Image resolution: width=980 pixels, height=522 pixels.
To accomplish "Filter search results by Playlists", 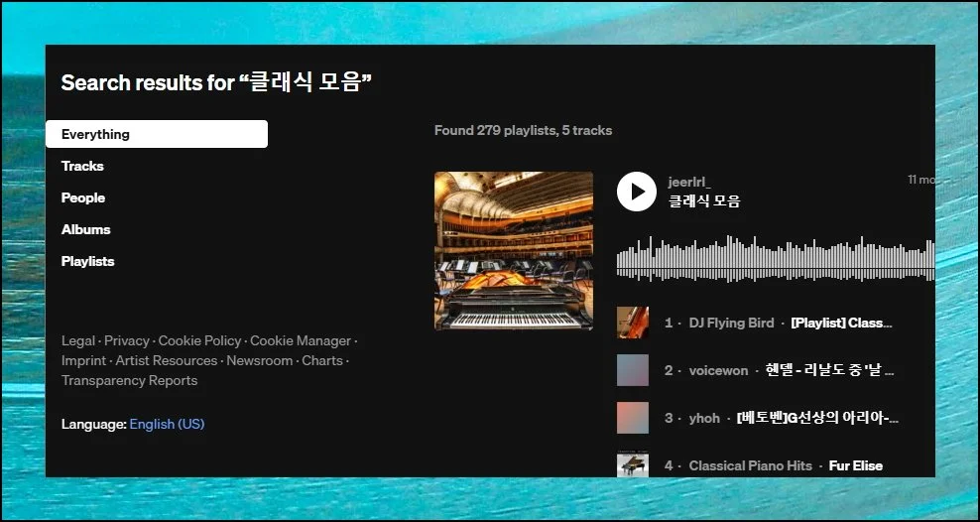I will [88, 261].
